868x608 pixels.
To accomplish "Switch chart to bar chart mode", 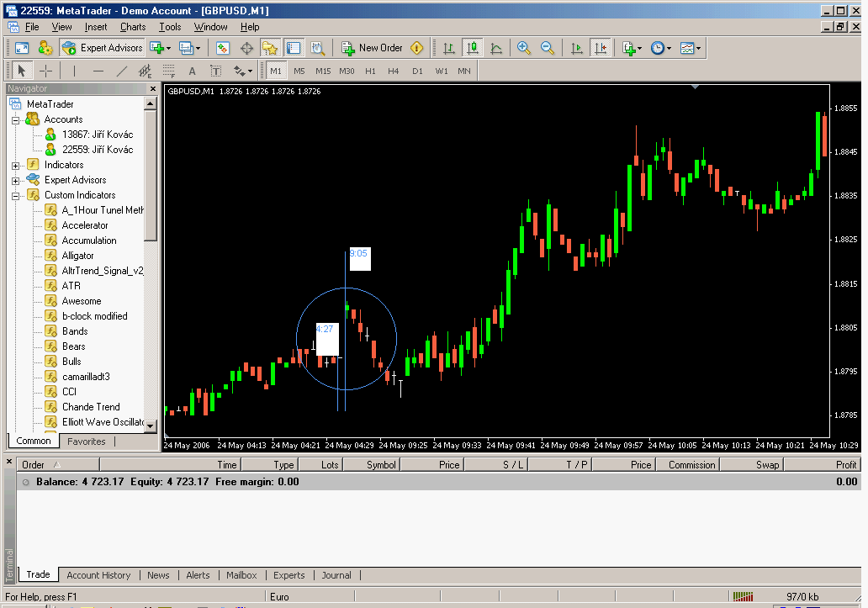I will 449,48.
